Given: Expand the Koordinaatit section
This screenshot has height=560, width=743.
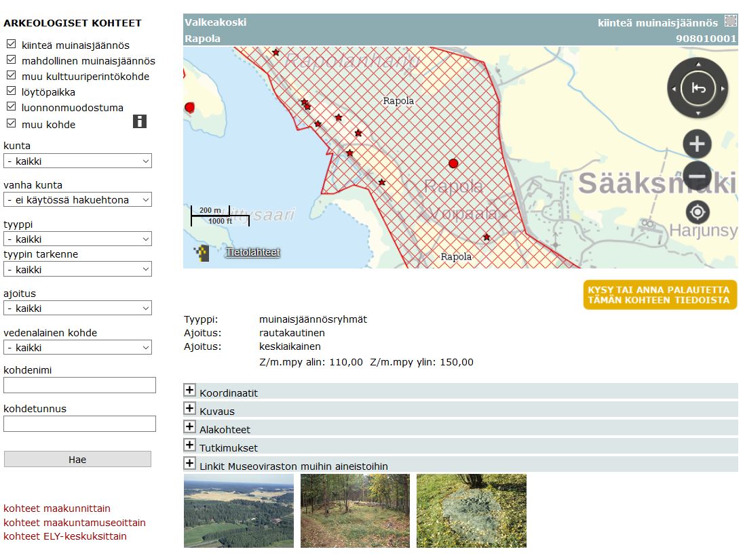Looking at the screenshot, I should (x=190, y=391).
